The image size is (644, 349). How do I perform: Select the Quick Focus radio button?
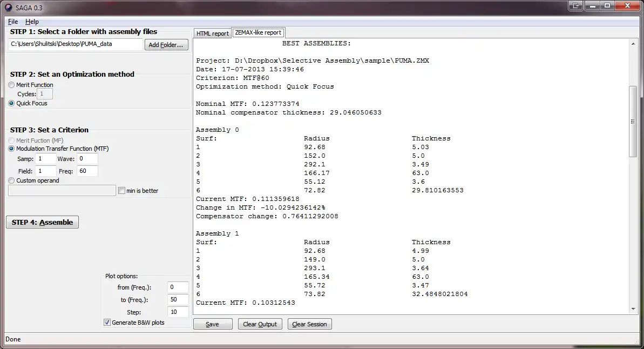tap(11, 103)
